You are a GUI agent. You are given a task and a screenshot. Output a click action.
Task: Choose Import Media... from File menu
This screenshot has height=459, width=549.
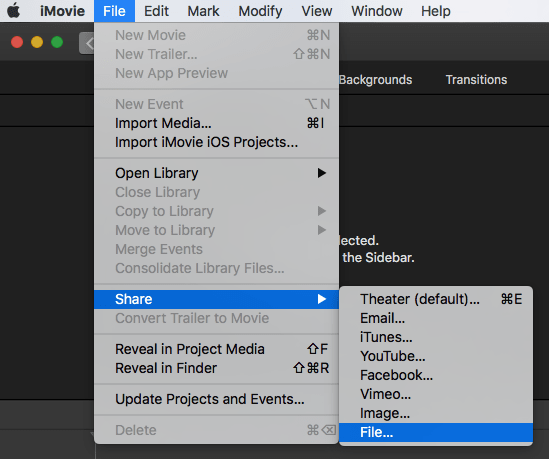(x=216, y=123)
